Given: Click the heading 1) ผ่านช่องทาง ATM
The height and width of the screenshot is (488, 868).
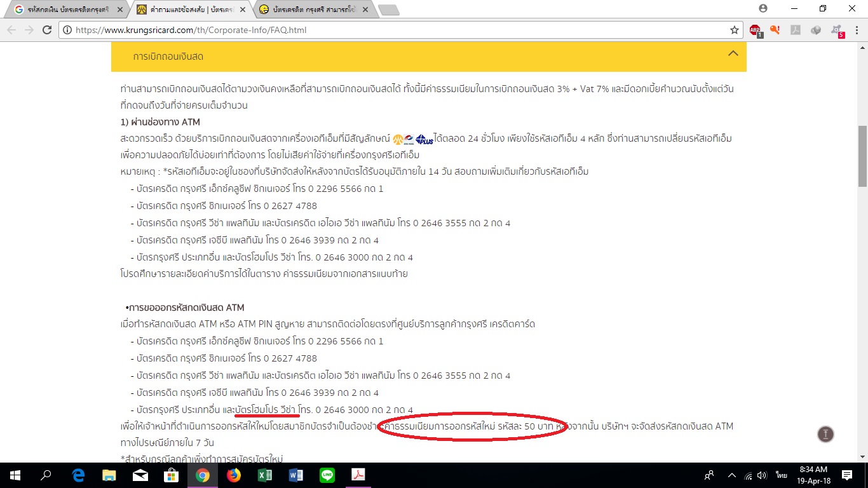Looking at the screenshot, I should pyautogui.click(x=160, y=122).
